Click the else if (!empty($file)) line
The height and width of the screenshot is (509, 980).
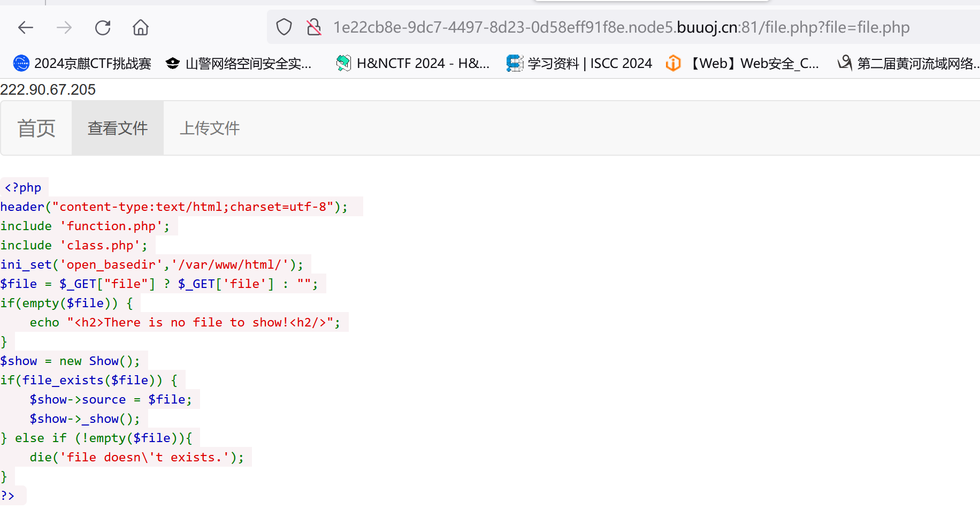pos(96,438)
